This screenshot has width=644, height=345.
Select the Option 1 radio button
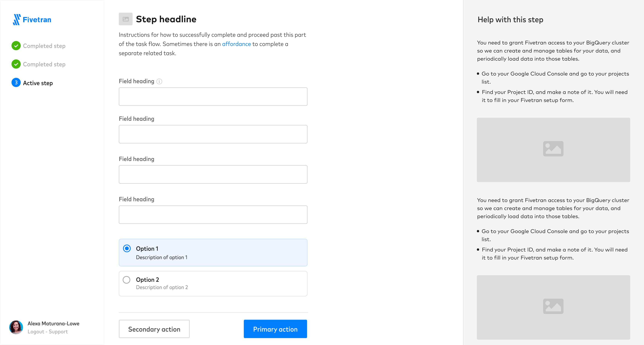pyautogui.click(x=127, y=249)
